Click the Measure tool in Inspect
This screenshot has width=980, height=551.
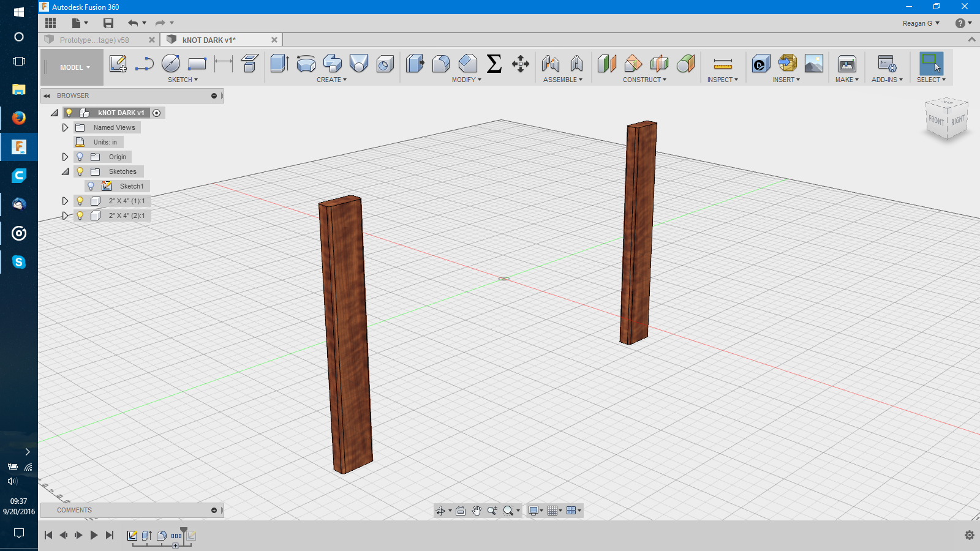click(723, 64)
